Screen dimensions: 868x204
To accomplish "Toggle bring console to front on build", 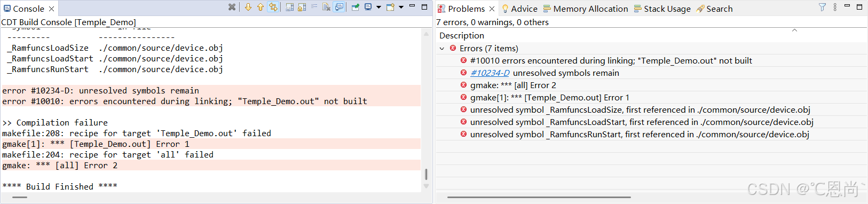I will [x=339, y=7].
